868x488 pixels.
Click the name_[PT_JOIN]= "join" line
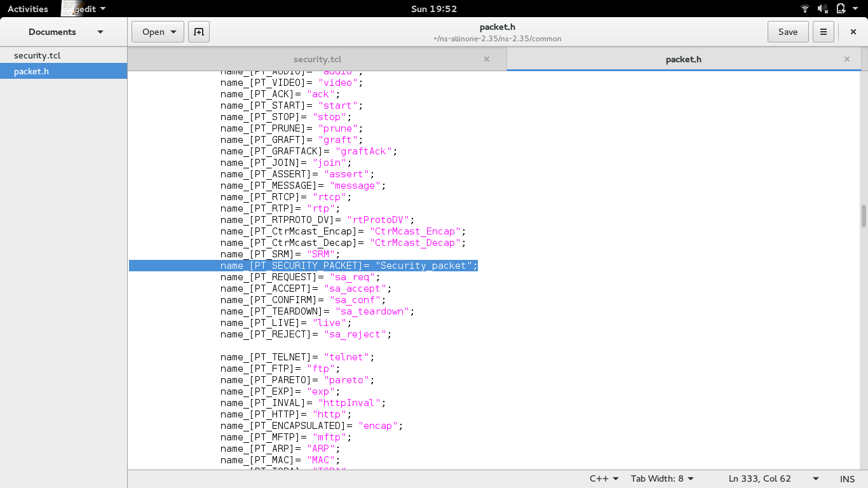[286, 163]
